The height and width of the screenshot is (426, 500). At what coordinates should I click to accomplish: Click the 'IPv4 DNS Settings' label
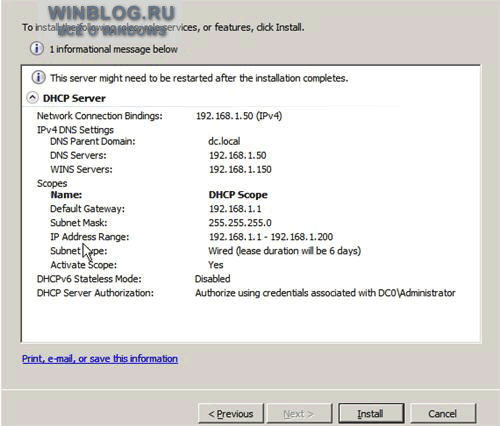pos(75,130)
